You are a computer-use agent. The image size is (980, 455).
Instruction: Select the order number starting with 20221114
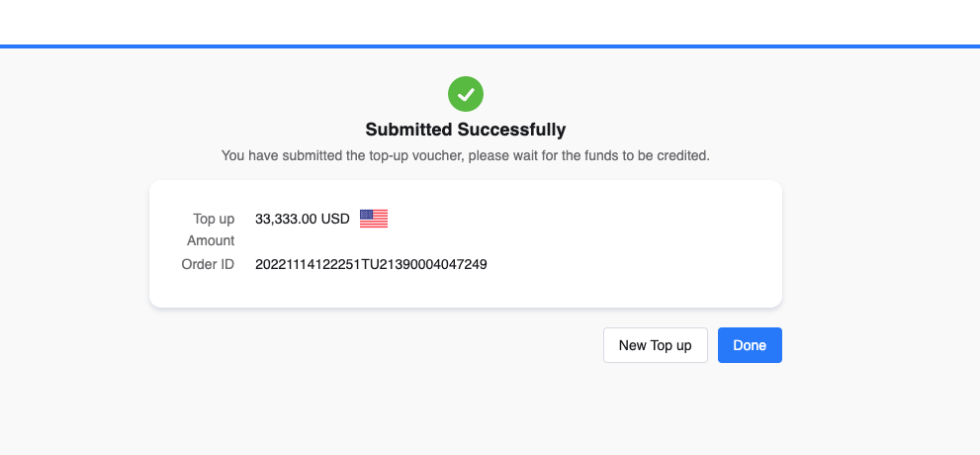[371, 264]
